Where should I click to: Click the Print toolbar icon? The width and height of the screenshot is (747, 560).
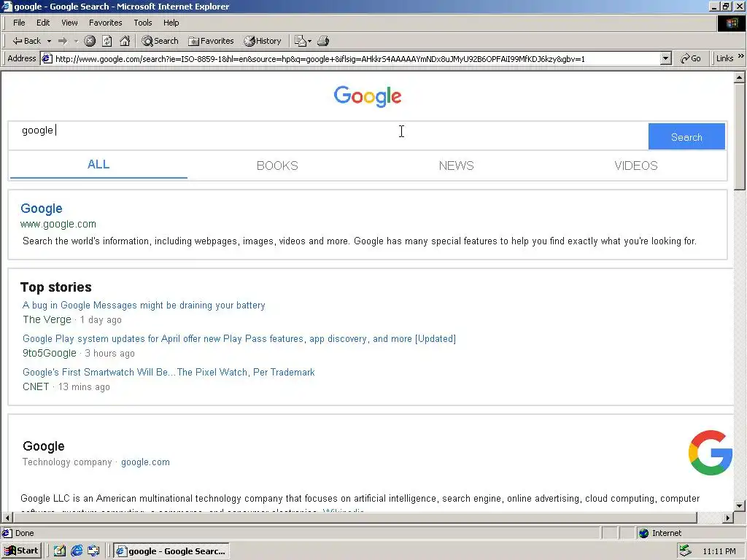coord(323,41)
